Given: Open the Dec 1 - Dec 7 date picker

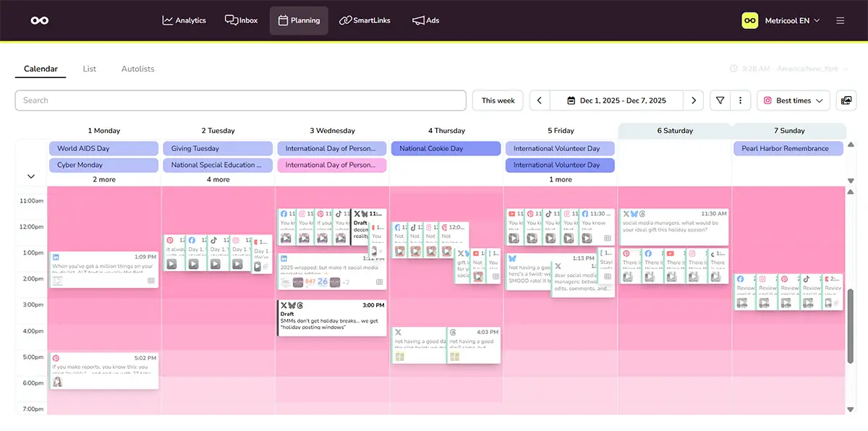Looking at the screenshot, I should [616, 101].
